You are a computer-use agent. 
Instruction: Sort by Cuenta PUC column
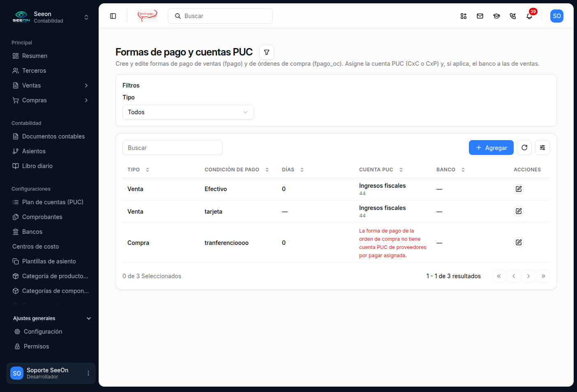[x=381, y=170]
